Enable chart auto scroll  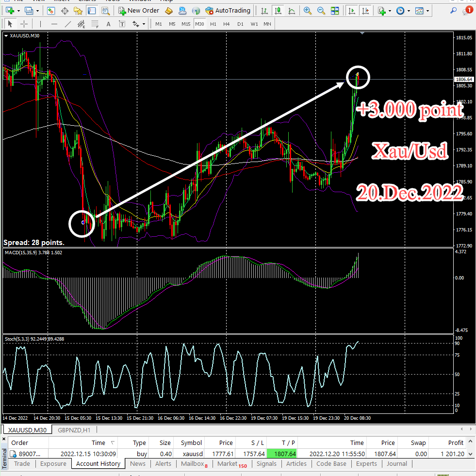coord(352,10)
